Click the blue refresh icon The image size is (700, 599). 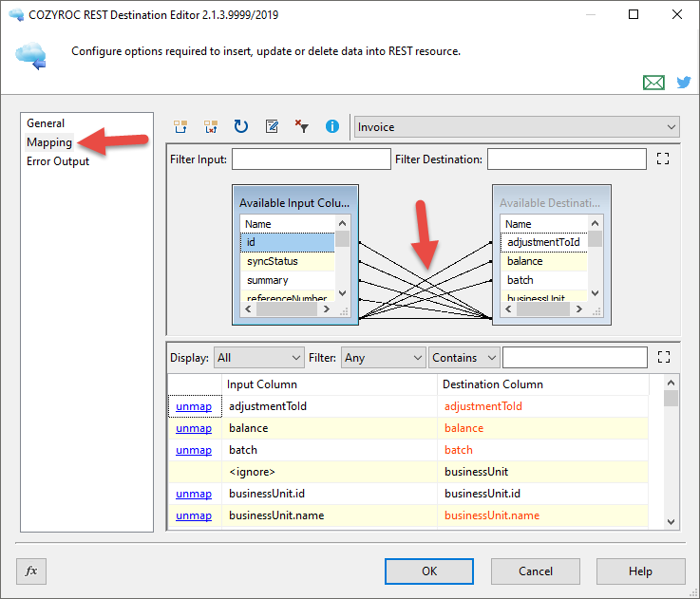(x=241, y=127)
